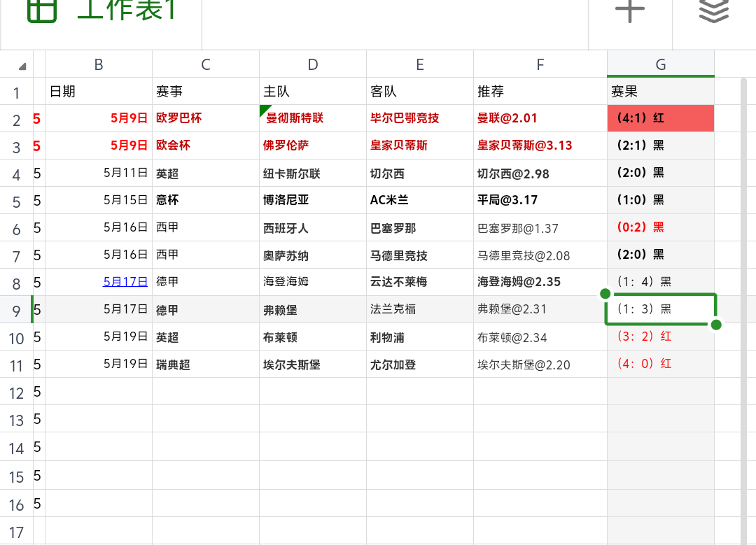The image size is (756, 545).
Task: Open the sheet manager with the stacked sheets icon
Action: pyautogui.click(x=713, y=10)
